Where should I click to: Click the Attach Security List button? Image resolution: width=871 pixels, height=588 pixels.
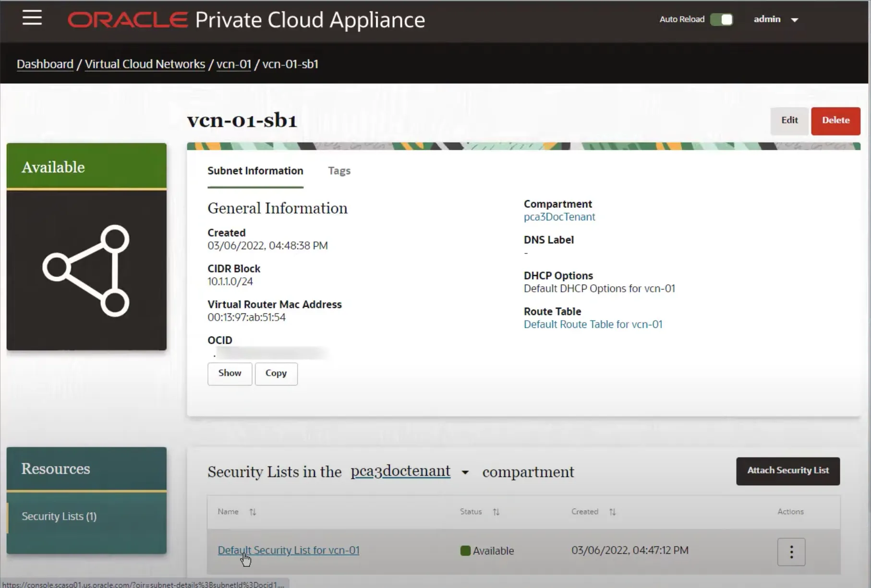click(x=787, y=471)
